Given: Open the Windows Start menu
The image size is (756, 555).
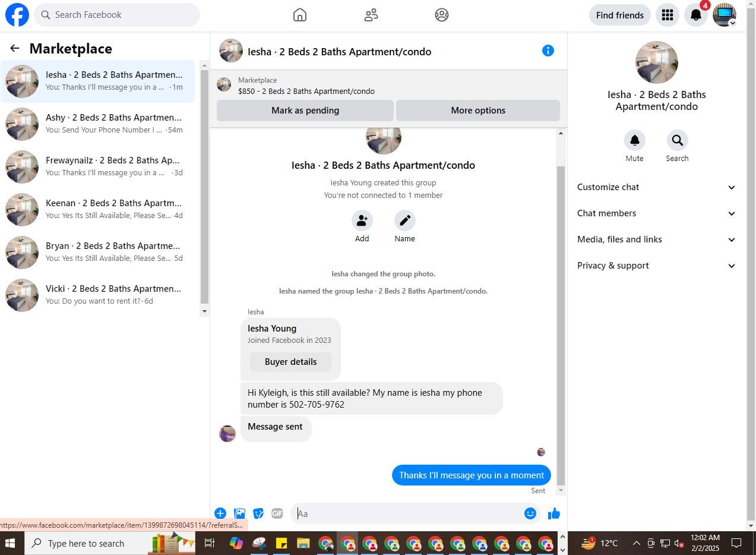Looking at the screenshot, I should click(x=10, y=543).
